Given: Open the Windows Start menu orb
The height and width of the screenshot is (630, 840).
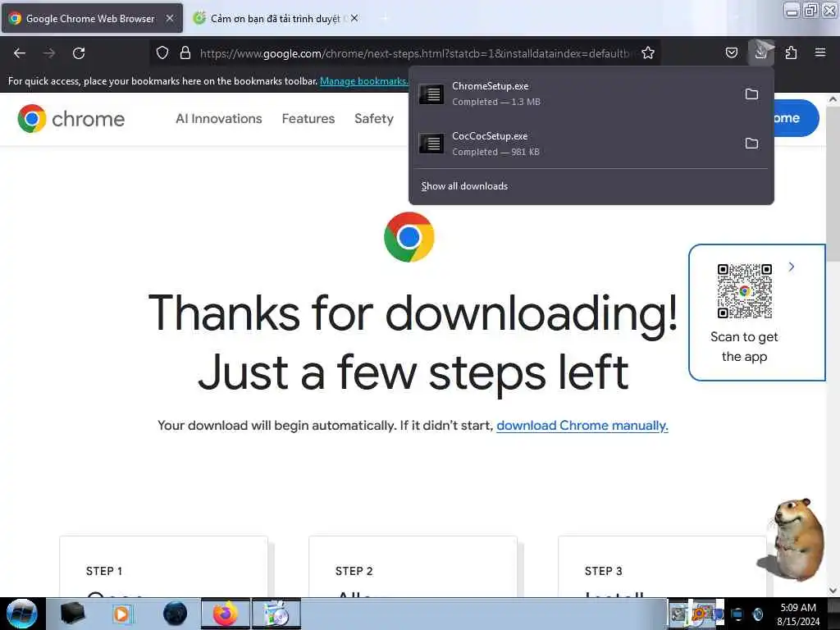Looking at the screenshot, I should 22,614.
